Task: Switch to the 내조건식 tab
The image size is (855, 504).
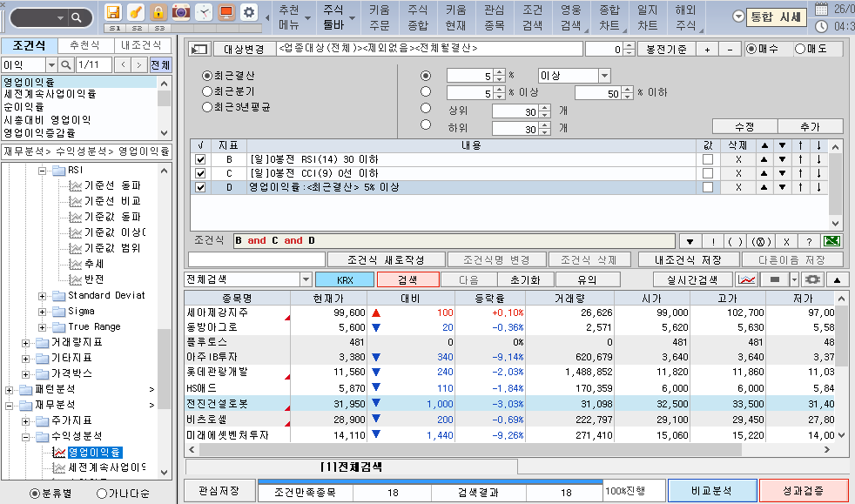Action: click(141, 45)
